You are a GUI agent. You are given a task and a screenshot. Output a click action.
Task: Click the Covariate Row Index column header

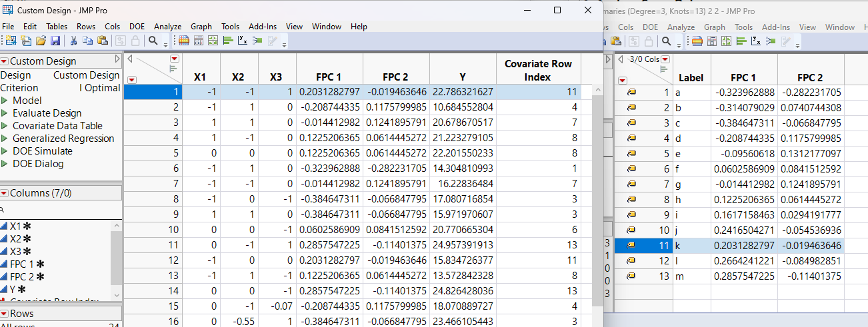pos(538,70)
